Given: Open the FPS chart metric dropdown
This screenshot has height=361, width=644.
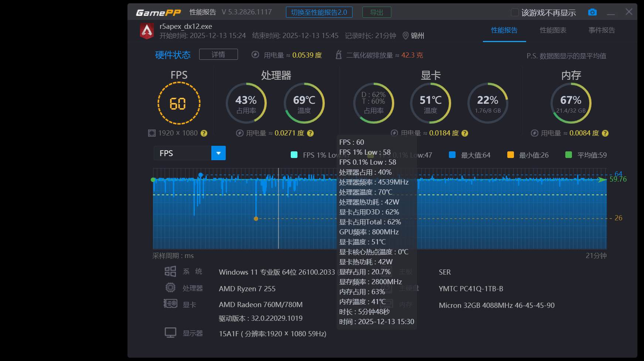Looking at the screenshot, I should point(218,153).
